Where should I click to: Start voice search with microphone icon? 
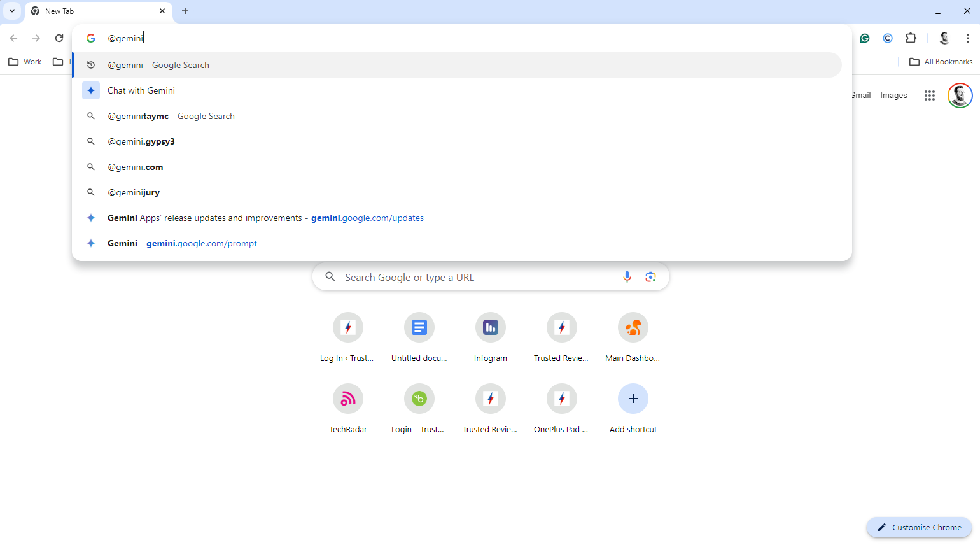coord(627,277)
